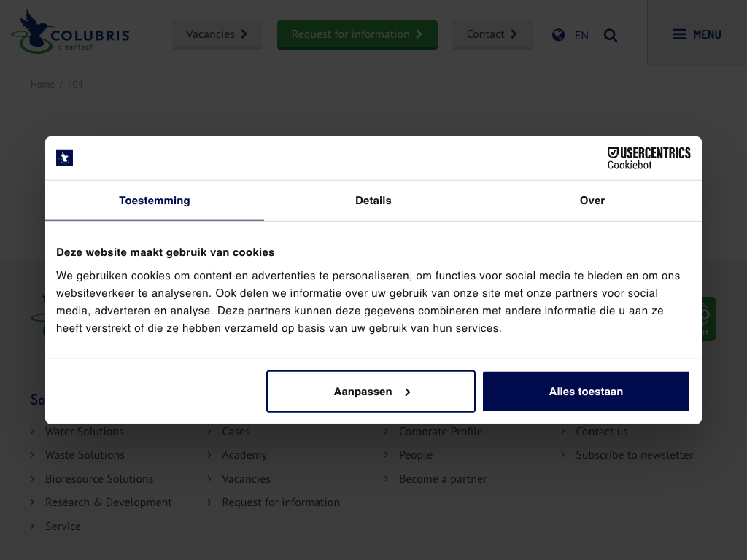Click the Academy footer link

click(x=244, y=455)
